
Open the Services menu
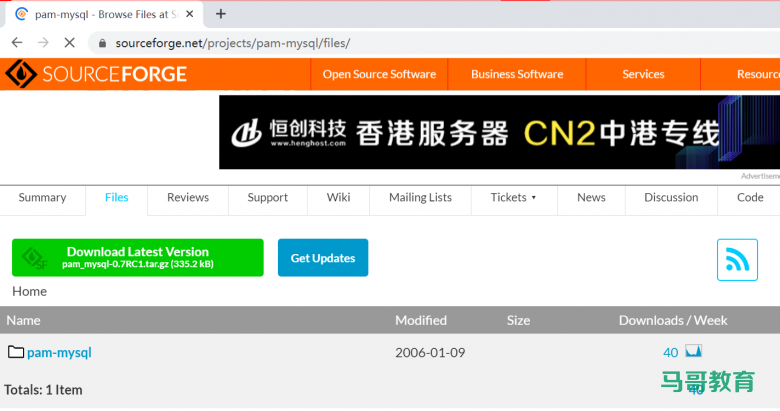(x=643, y=74)
